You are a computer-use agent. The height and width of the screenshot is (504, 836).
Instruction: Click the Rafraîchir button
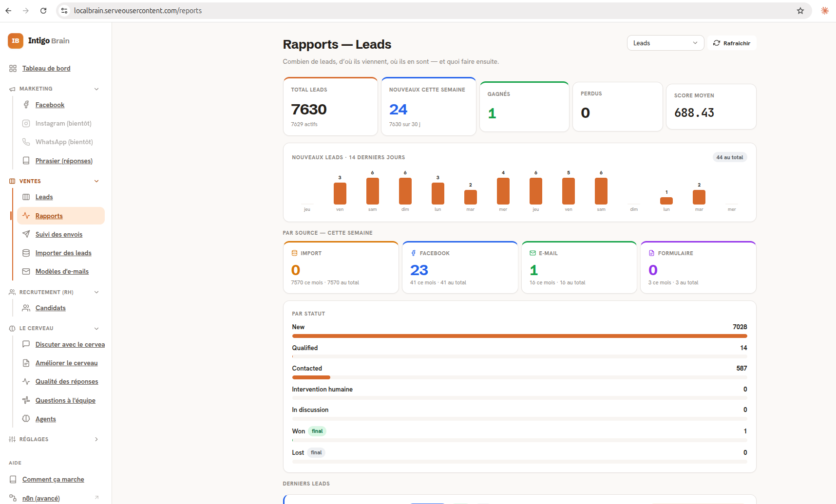(x=732, y=43)
